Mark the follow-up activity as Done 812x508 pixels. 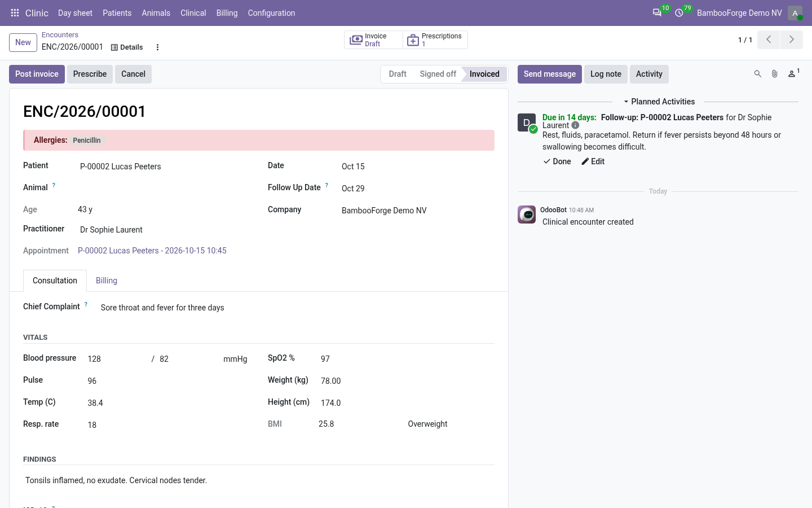click(x=557, y=161)
